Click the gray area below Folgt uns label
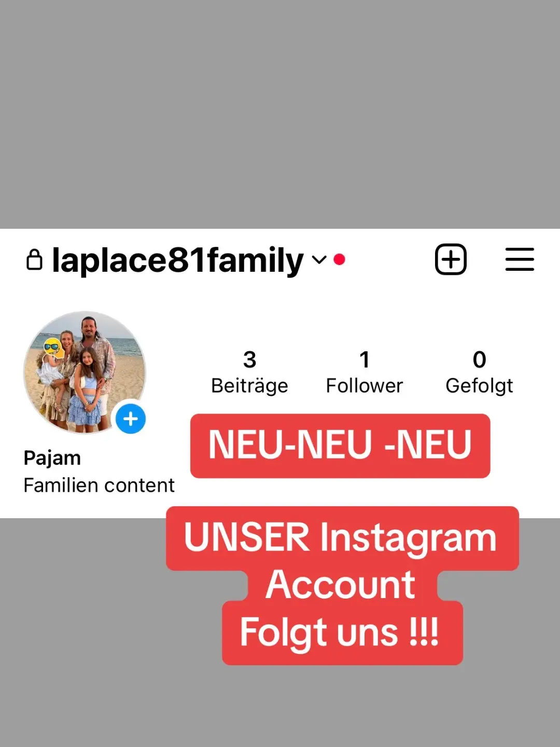The image size is (560, 747). (x=280, y=707)
